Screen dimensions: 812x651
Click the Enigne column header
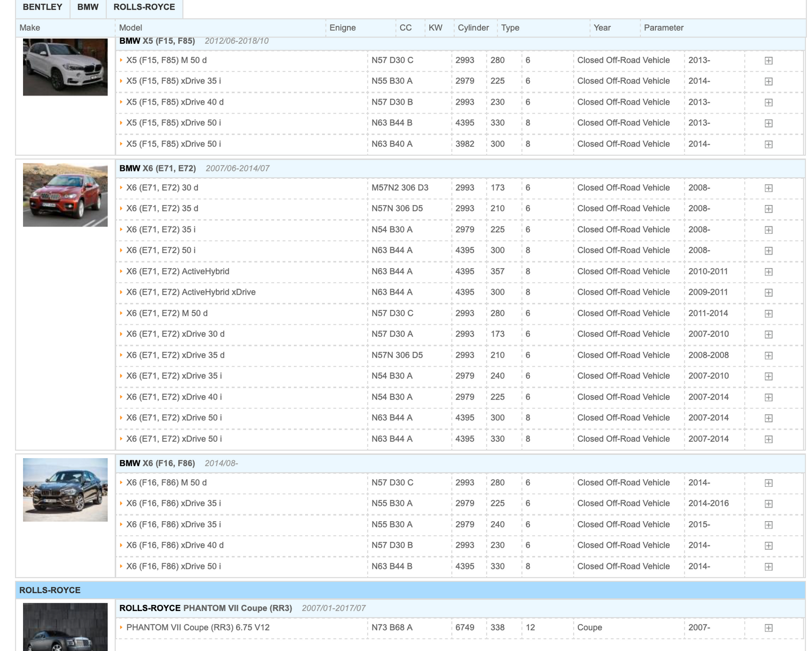(x=343, y=28)
